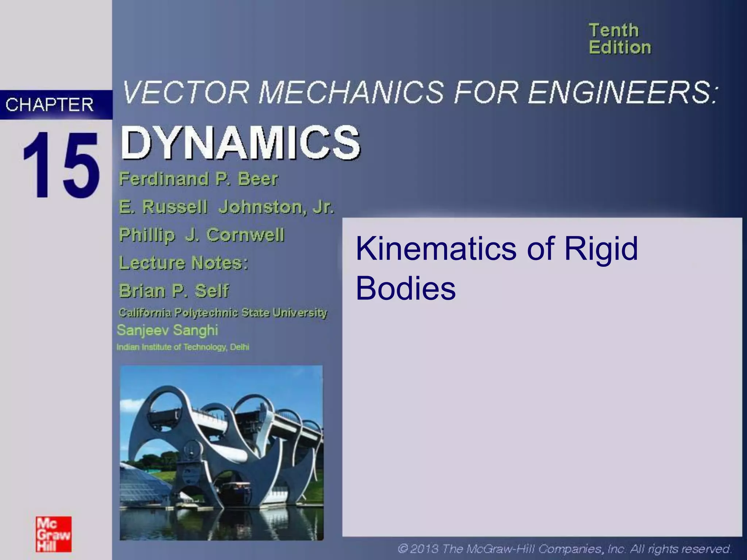Click Indian Institute of Technology, Delhi text
Image resolution: width=747 pixels, height=560 pixels.
[183, 347]
